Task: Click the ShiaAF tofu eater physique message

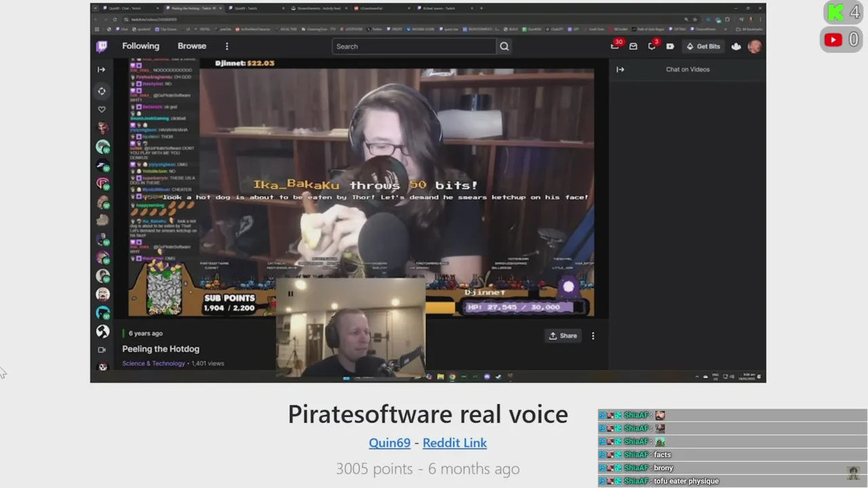Action: point(732,481)
